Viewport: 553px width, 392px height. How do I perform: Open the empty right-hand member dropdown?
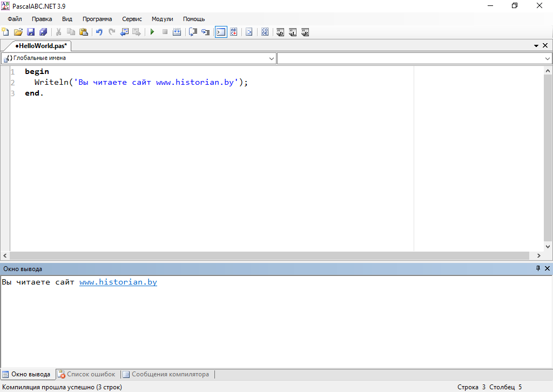(x=547, y=58)
